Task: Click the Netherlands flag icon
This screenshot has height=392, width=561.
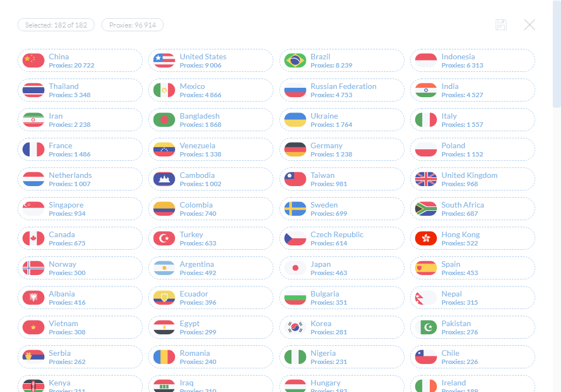Action: (33, 180)
